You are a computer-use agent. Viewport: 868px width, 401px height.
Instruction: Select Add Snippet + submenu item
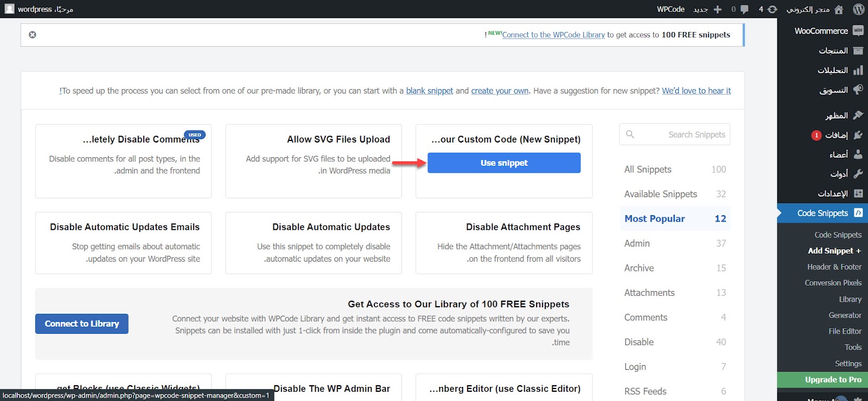tap(834, 251)
